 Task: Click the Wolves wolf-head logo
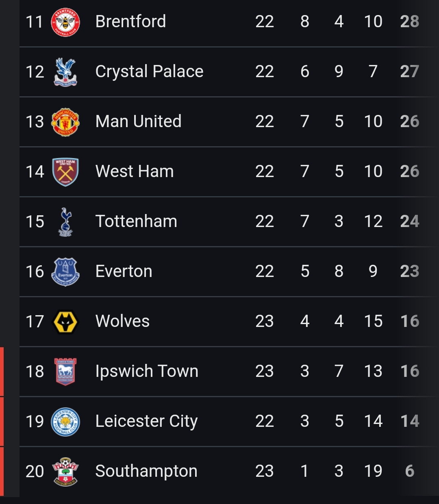[x=65, y=322]
